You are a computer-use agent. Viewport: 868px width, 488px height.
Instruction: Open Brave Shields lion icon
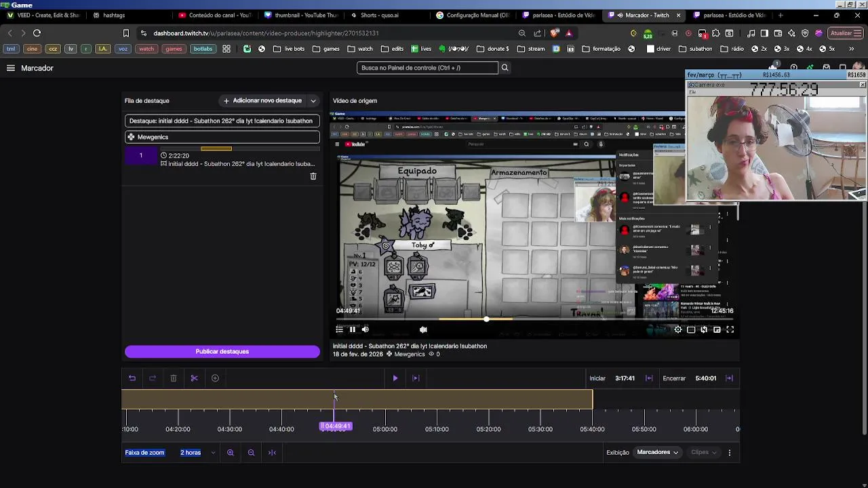[555, 33]
